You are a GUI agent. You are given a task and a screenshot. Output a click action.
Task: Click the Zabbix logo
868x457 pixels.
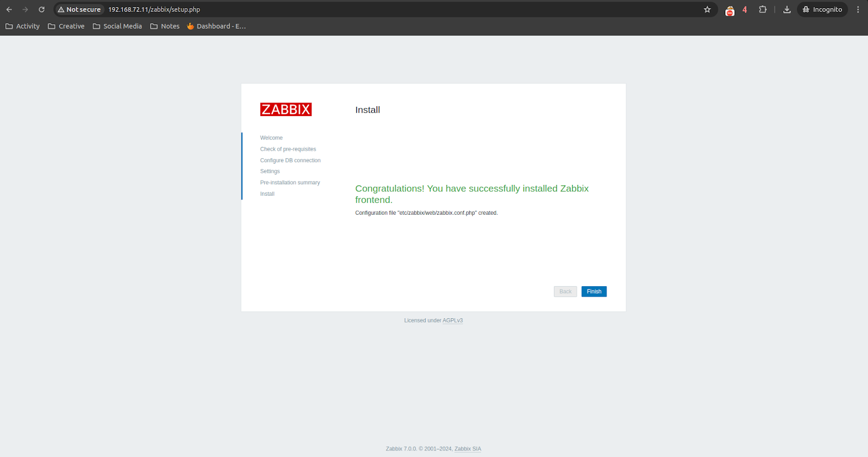click(x=286, y=110)
